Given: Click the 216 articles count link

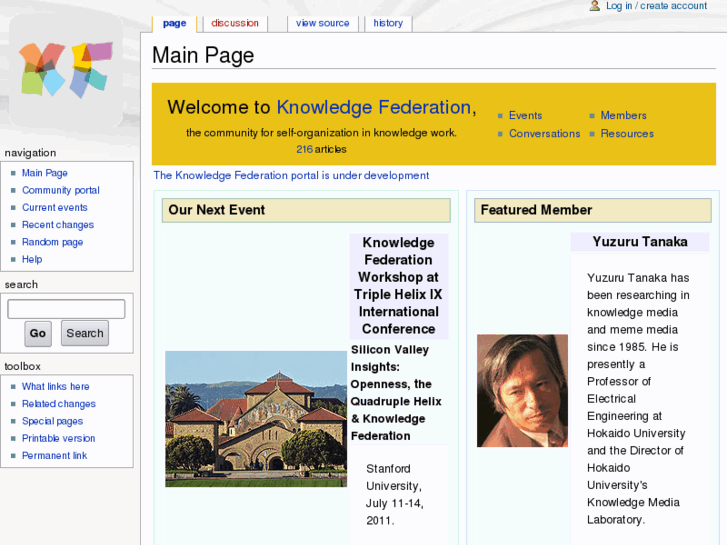Looking at the screenshot, I should [x=305, y=149].
